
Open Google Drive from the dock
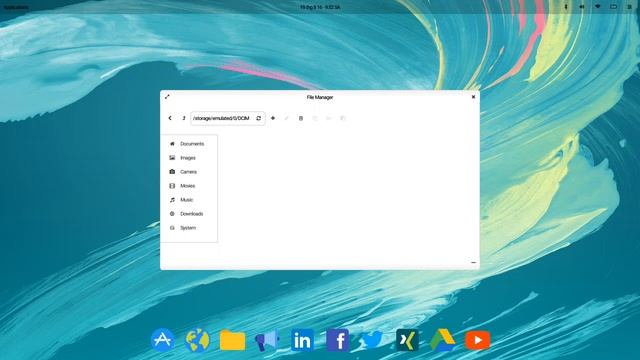pos(442,340)
